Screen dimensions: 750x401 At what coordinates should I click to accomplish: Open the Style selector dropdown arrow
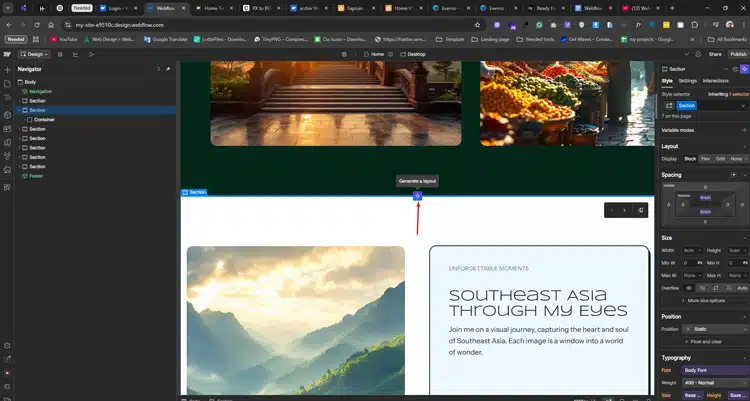coord(743,105)
